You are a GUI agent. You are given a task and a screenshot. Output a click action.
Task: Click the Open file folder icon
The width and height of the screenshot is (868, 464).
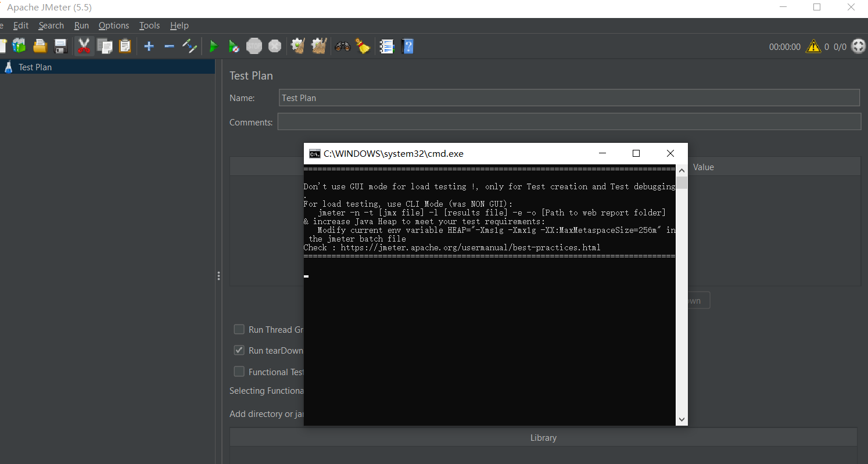point(40,46)
